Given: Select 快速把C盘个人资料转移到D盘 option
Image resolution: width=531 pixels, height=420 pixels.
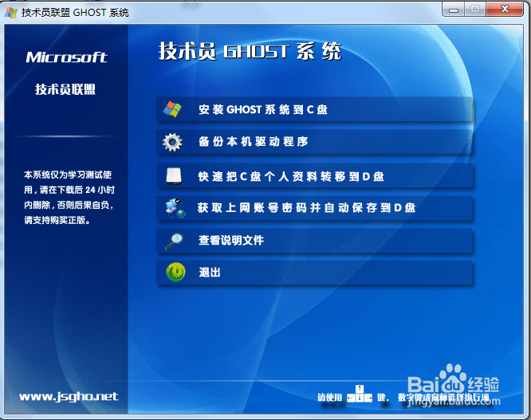Looking at the screenshot, I should pyautogui.click(x=315, y=176).
